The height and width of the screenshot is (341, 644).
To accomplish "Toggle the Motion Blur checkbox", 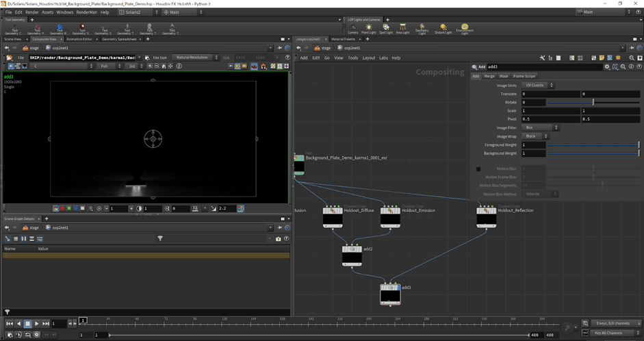I will tap(478, 168).
